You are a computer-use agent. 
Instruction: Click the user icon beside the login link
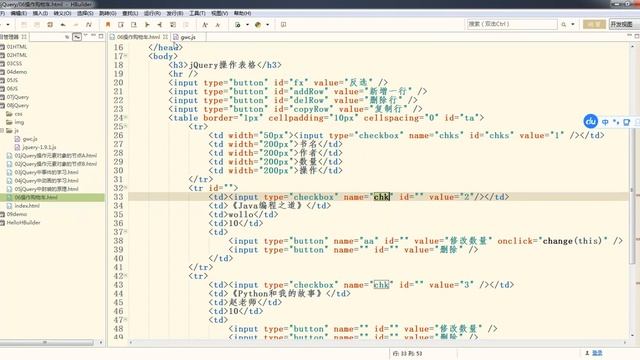coord(587,353)
